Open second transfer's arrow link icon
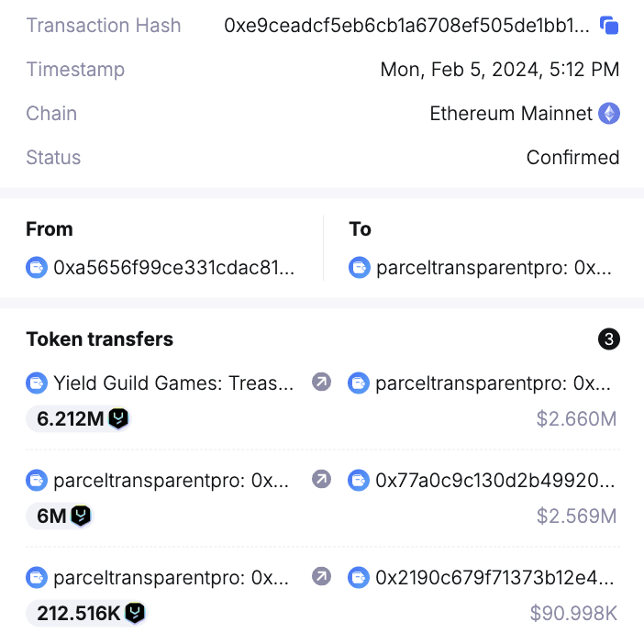Image resolution: width=644 pixels, height=644 pixels. [321, 479]
